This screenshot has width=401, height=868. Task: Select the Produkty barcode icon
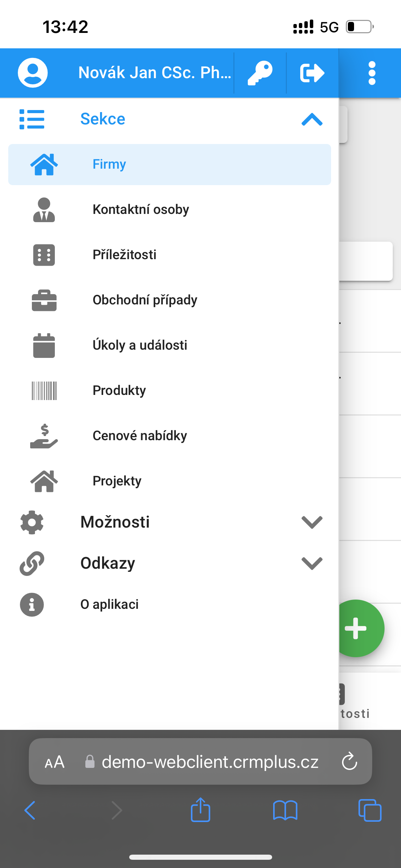point(44,390)
